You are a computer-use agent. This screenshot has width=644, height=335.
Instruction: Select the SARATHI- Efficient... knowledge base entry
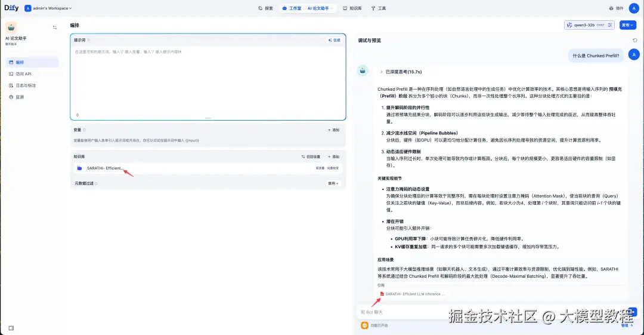208,168
